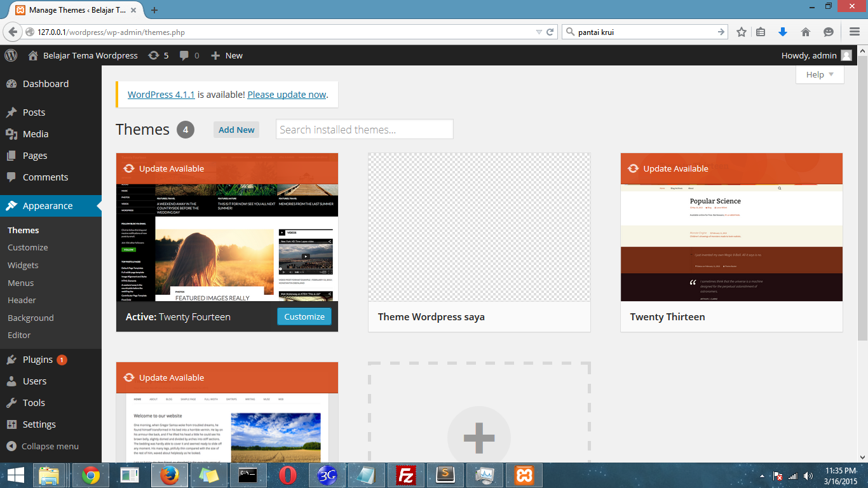Open Firefox bookmarks list icon
The height and width of the screenshot is (488, 868).
(x=761, y=32)
